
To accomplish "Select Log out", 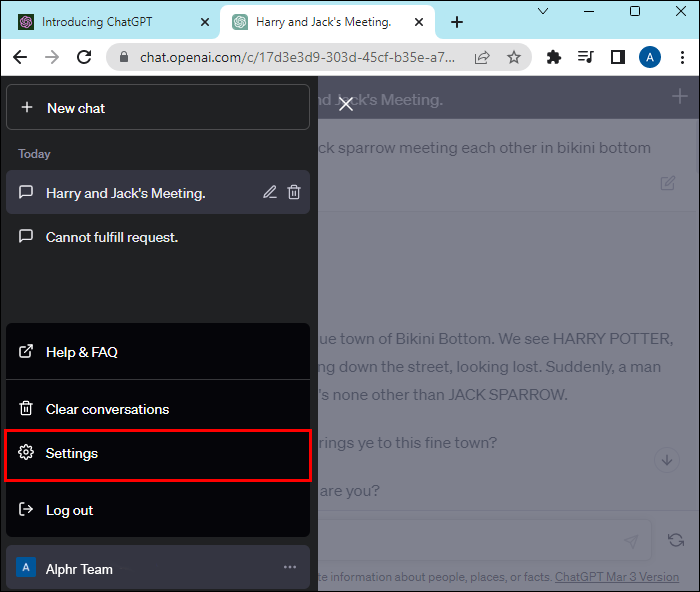I will pyautogui.click(x=158, y=510).
